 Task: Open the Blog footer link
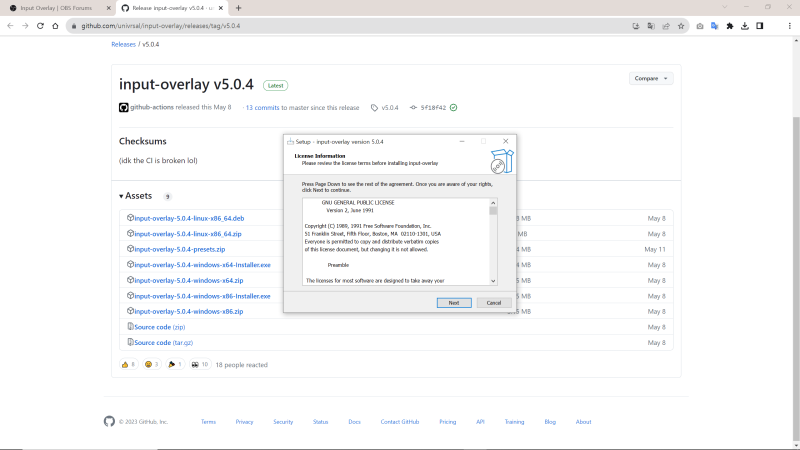pyautogui.click(x=550, y=422)
